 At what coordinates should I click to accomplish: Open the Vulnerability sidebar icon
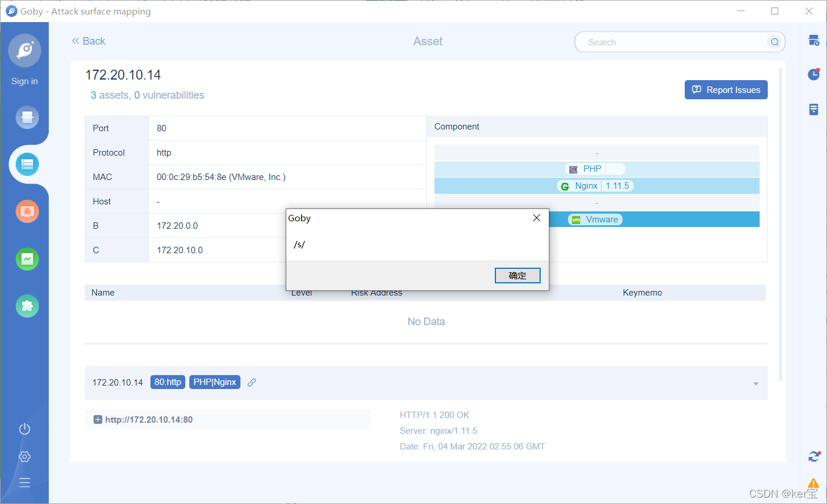pyautogui.click(x=27, y=211)
